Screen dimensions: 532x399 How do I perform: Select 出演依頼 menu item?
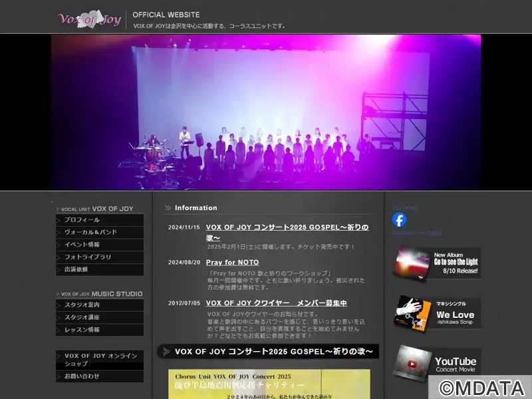[x=100, y=269]
